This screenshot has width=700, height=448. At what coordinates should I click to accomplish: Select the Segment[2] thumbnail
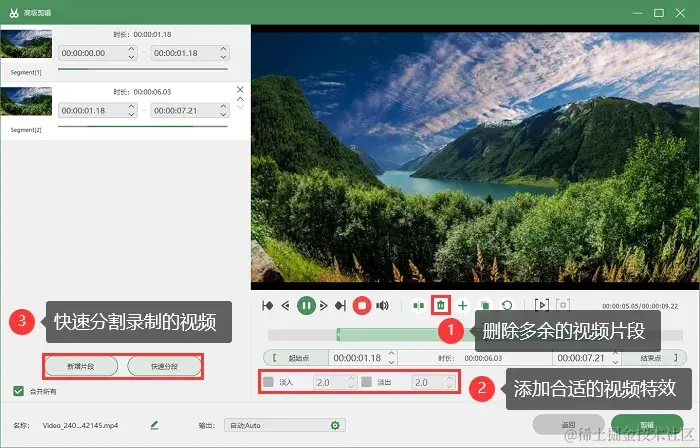(x=26, y=101)
